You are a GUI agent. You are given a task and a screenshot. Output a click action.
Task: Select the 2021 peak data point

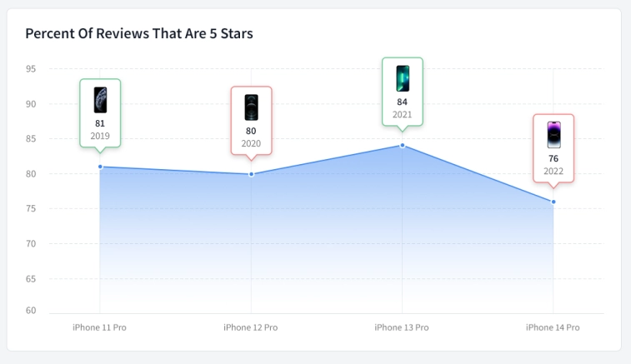pos(403,145)
